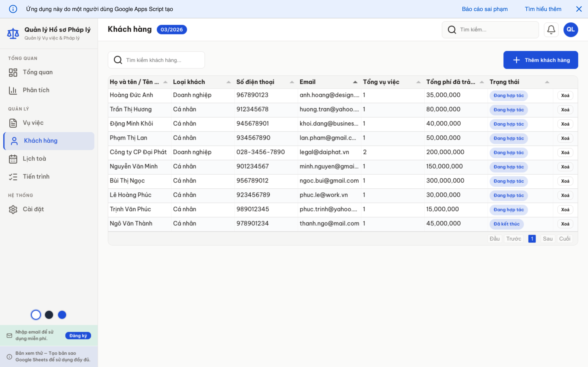
Task: Toggle Email column sort order
Action: coord(355,82)
